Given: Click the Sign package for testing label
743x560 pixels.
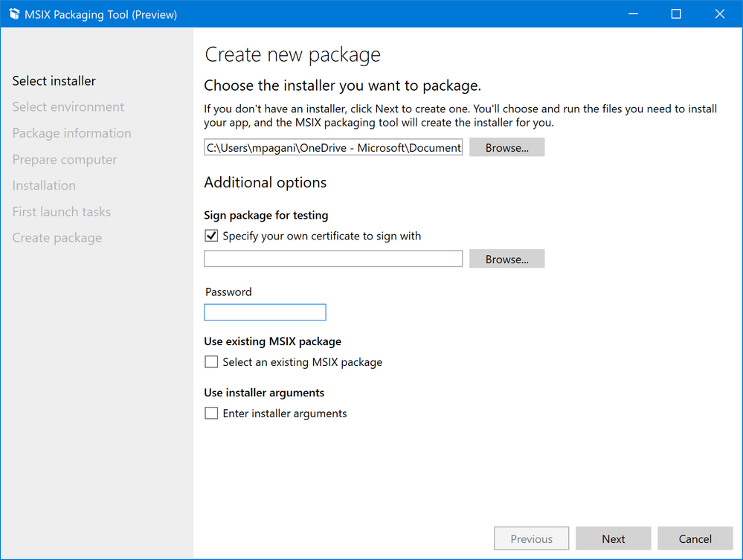Looking at the screenshot, I should 266,215.
